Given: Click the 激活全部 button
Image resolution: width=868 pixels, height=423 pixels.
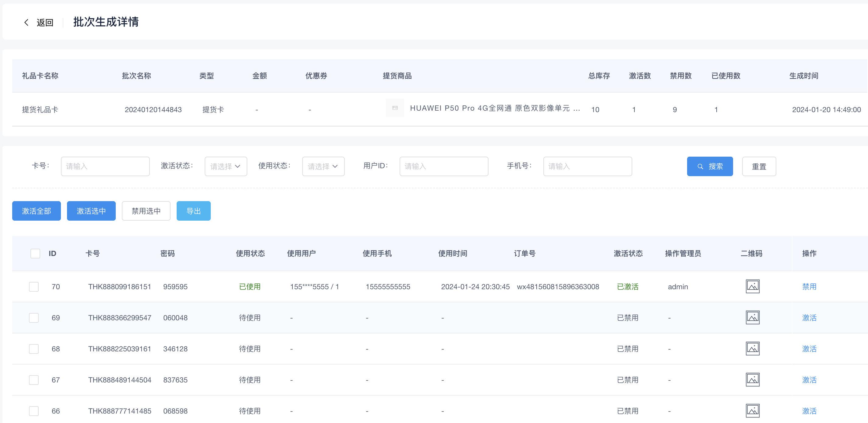Looking at the screenshot, I should [x=36, y=211].
